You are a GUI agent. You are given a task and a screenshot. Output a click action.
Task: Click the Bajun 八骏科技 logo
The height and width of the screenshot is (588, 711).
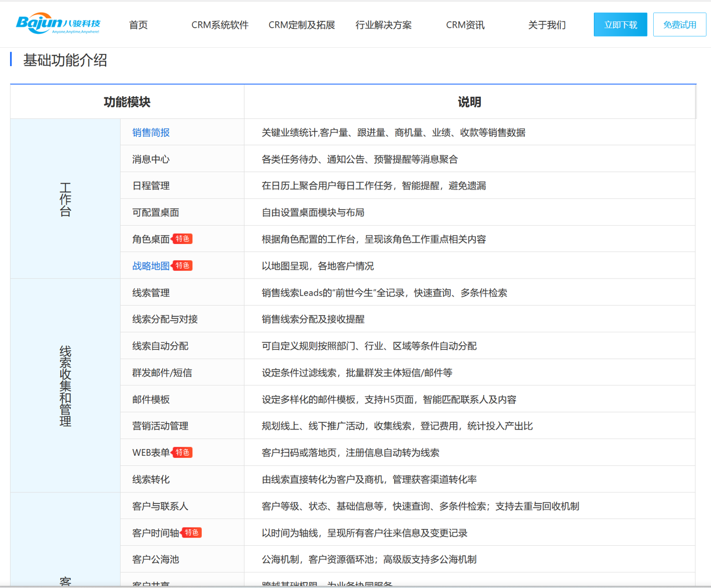(x=58, y=24)
